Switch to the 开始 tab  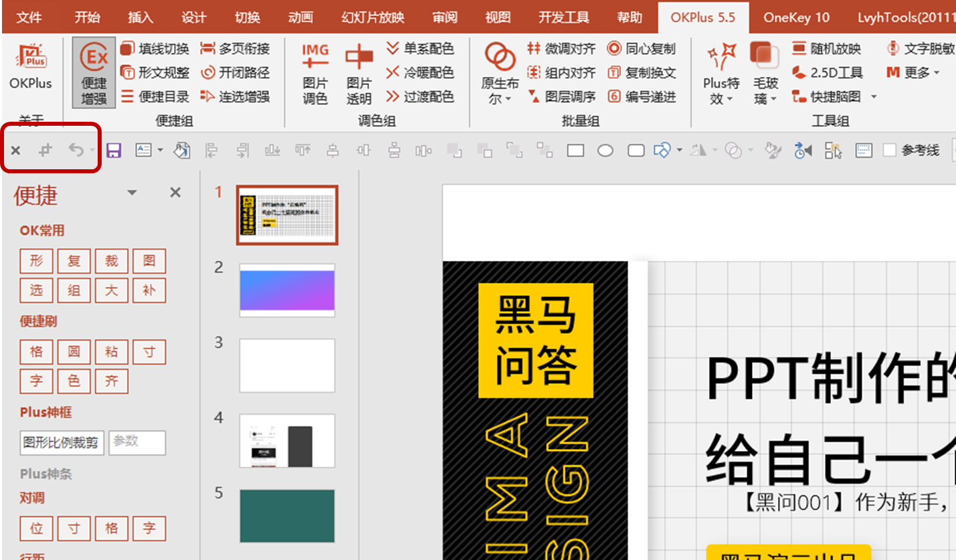(x=88, y=17)
